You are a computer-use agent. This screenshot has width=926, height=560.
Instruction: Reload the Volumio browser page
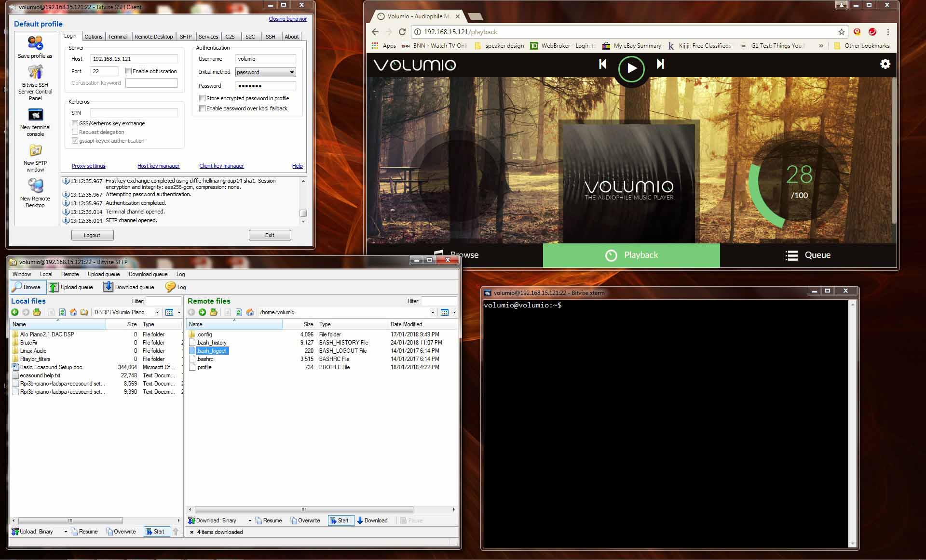click(x=402, y=32)
